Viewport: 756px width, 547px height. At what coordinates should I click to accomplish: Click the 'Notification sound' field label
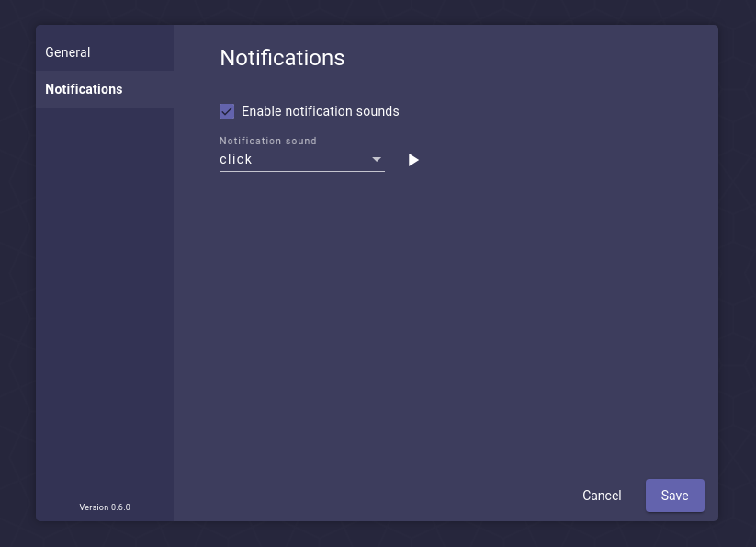pyautogui.click(x=268, y=141)
